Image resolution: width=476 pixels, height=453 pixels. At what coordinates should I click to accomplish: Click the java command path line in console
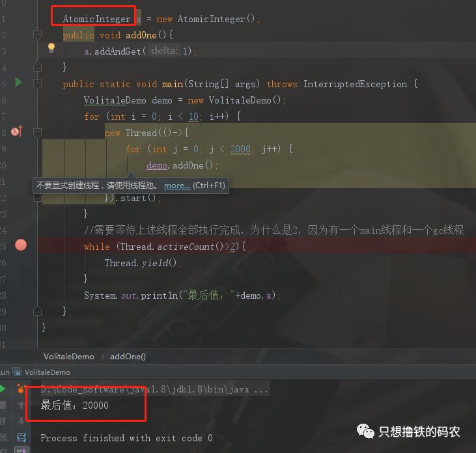154,389
